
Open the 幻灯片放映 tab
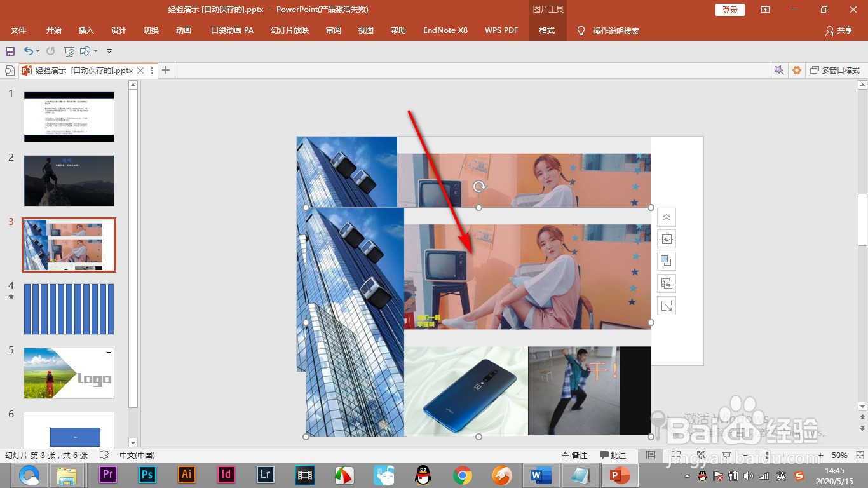tap(290, 30)
